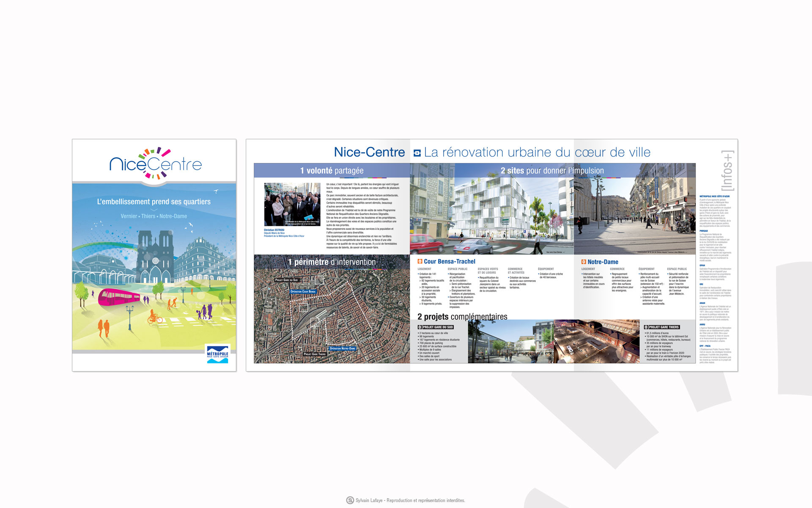Screen dimensions: 812x508
Task: Click 'LOGEMENT' column heading under Cour Bensa-Trachel
Action: coord(425,269)
